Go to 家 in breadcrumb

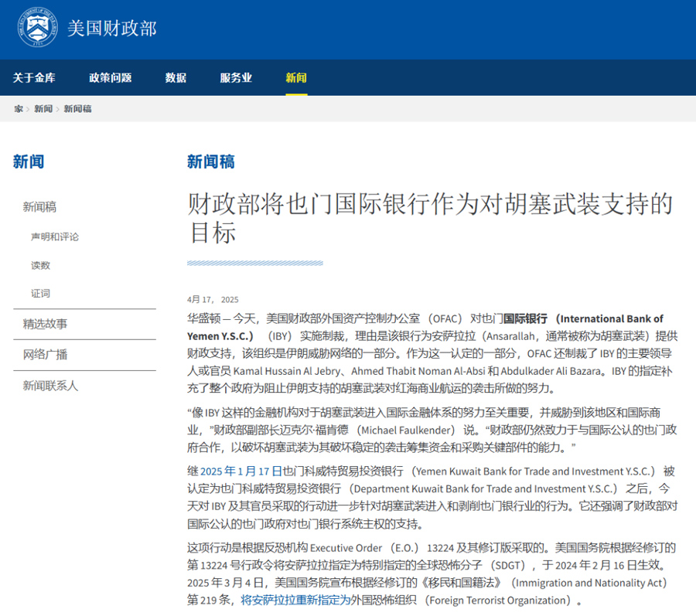[19, 109]
